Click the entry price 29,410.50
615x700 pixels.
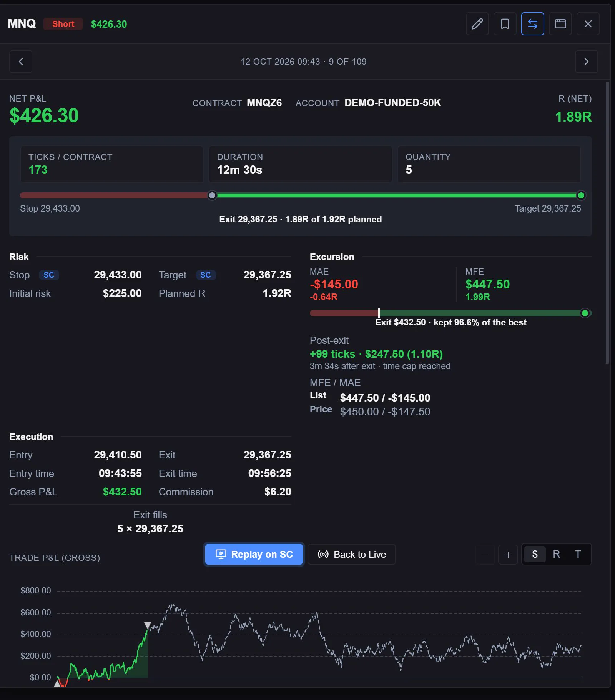[x=118, y=455]
